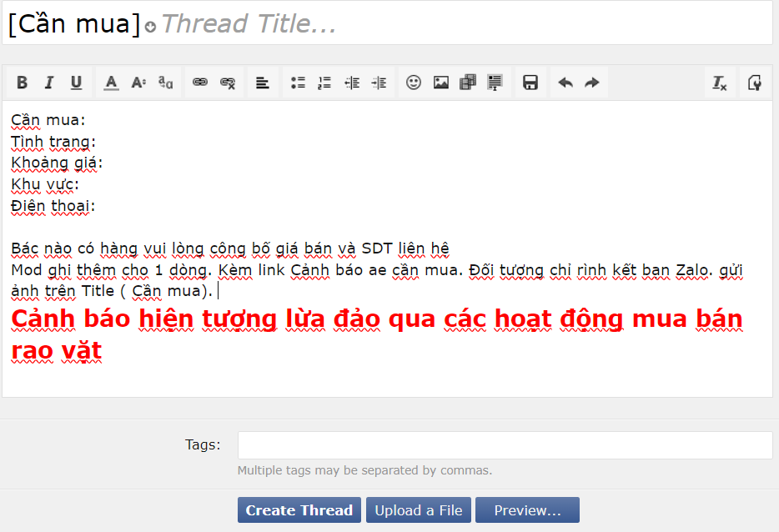The image size is (779, 532).
Task: Click the Thread Title input field
Action: coord(465,23)
